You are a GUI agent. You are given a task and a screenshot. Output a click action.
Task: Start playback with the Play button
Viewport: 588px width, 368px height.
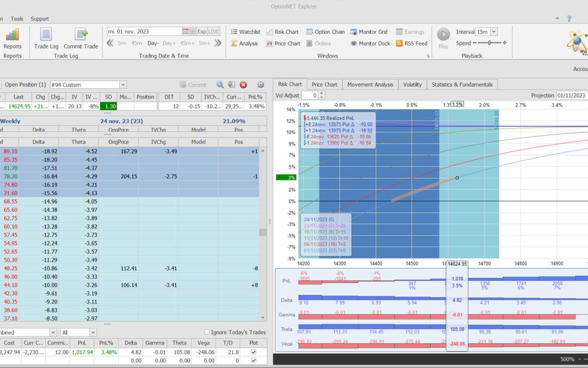[443, 34]
